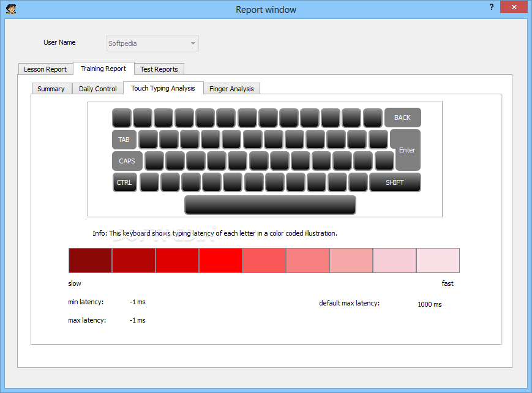This screenshot has height=393, width=532.
Task: Click the 'Report window' title text
Action: coord(266,10)
